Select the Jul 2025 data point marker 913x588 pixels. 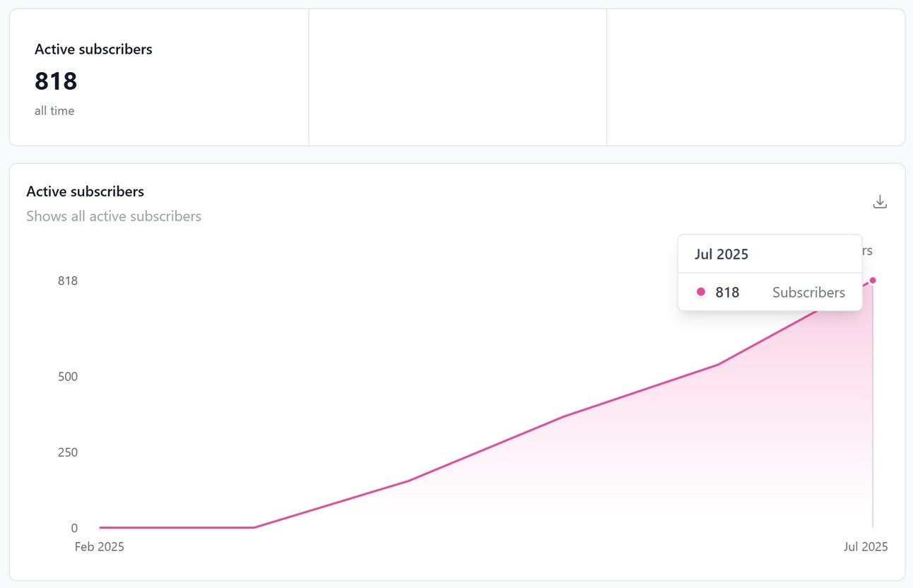[x=873, y=281]
